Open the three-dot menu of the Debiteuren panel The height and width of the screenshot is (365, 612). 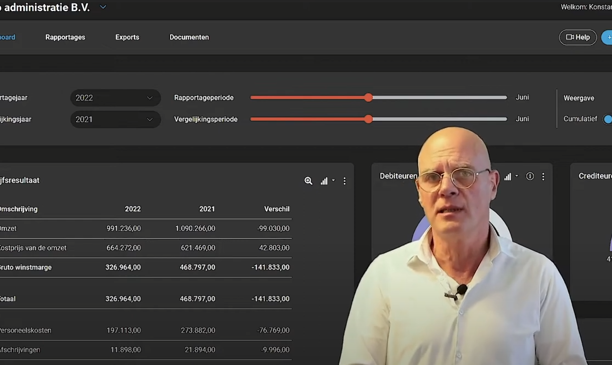pos(543,176)
